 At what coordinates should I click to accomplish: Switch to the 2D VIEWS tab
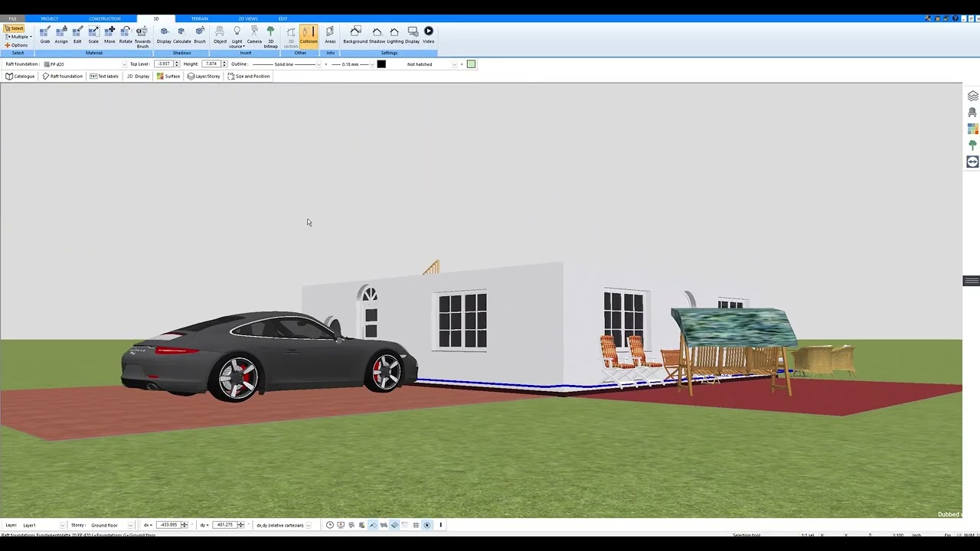point(248,18)
